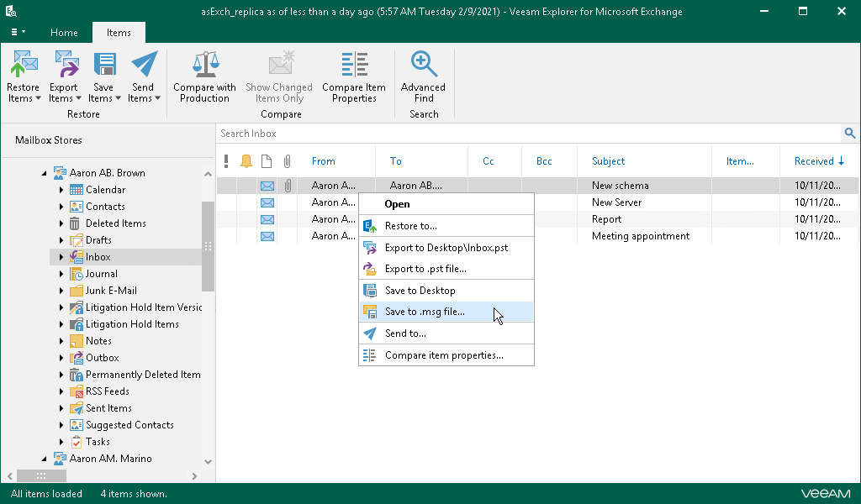Click the Send Items paper plane icon
This screenshot has width=861, height=504.
[x=143, y=66]
